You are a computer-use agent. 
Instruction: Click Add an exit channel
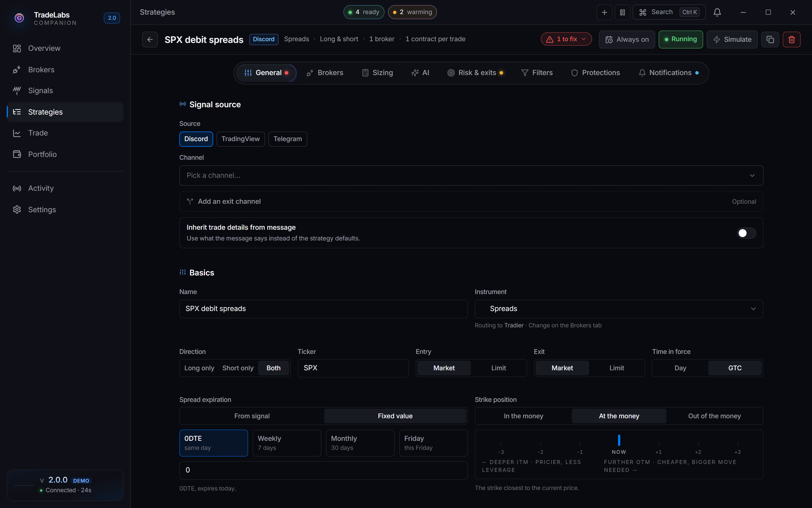(x=471, y=202)
